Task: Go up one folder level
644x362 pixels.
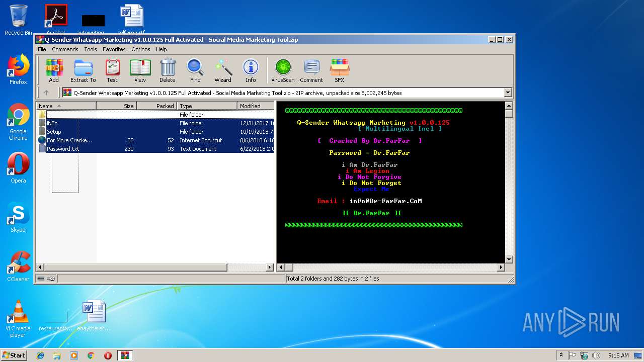Action: click(x=46, y=93)
